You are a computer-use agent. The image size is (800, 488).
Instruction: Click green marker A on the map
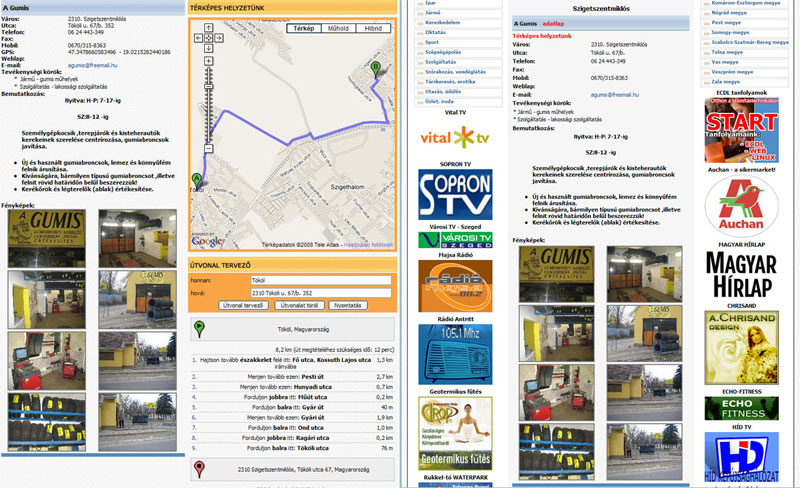196,181
